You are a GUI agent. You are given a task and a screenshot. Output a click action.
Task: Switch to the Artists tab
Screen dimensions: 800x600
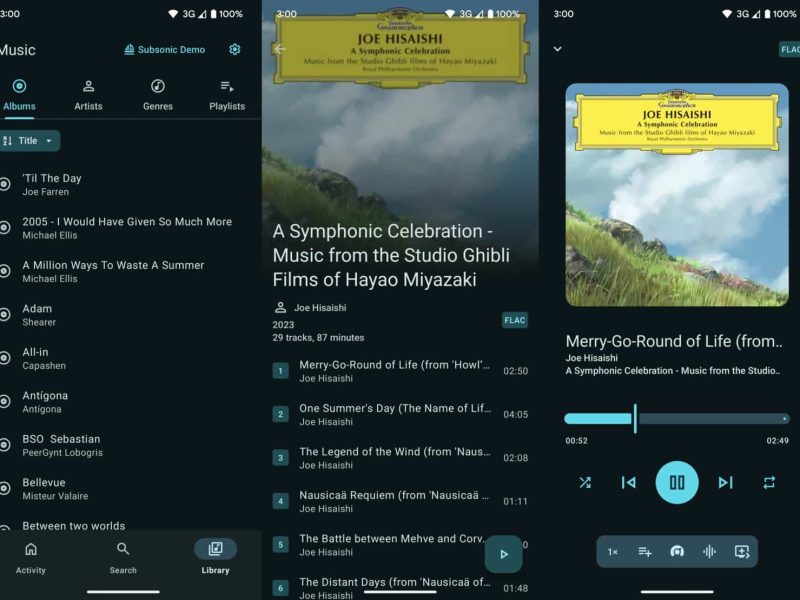tap(88, 95)
